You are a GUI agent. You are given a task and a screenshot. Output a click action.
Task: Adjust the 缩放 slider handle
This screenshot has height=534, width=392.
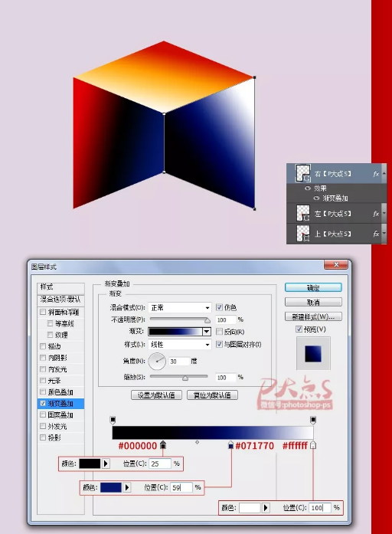pos(185,378)
